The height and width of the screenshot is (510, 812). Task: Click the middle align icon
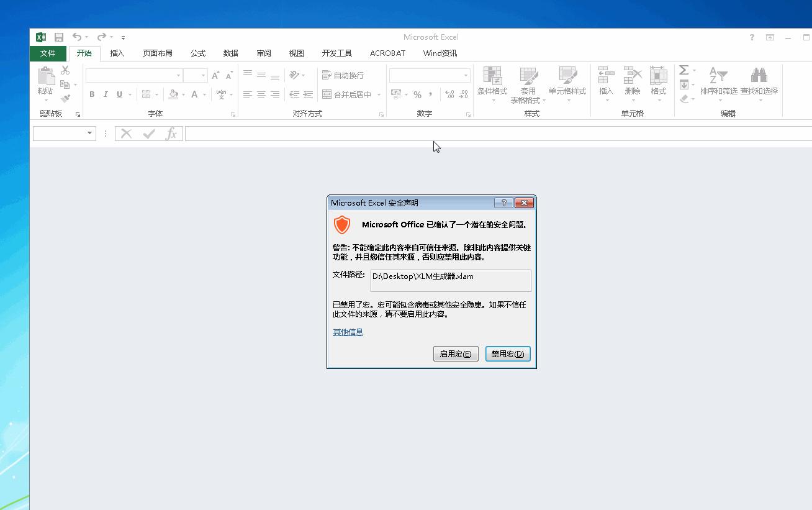coord(261,75)
